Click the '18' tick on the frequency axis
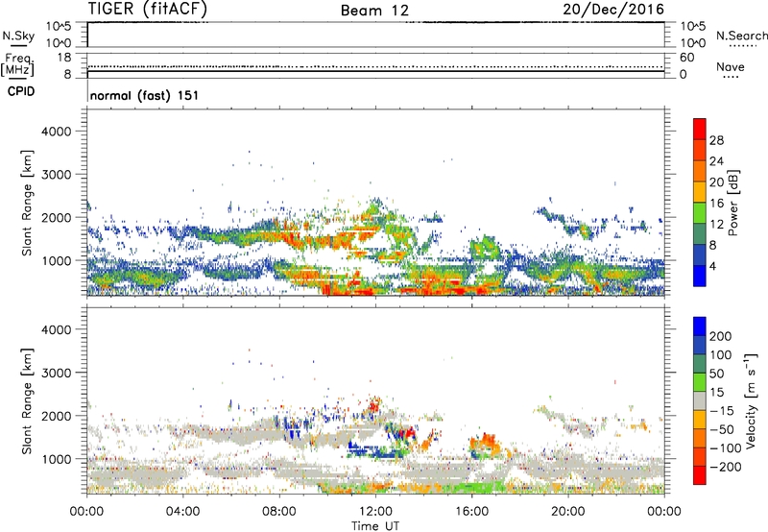768x532 pixels. click(63, 58)
